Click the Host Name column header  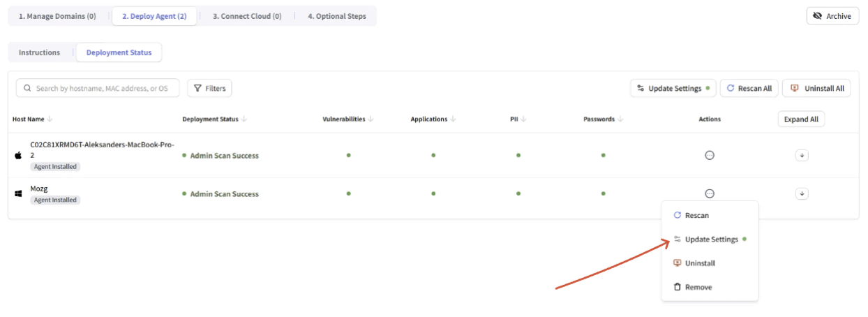pos(29,119)
